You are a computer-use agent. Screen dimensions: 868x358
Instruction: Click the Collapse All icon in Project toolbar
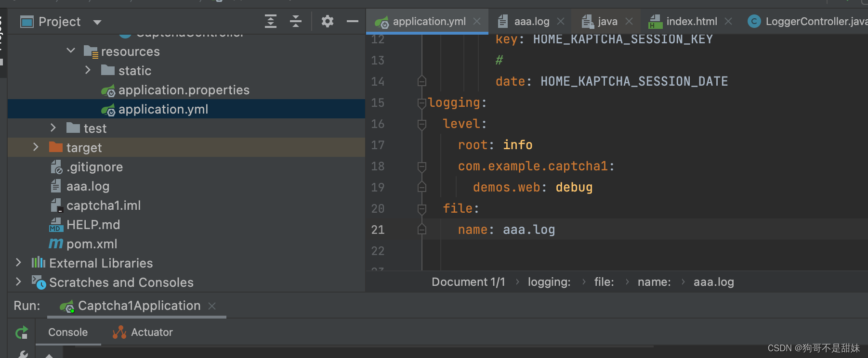[296, 21]
